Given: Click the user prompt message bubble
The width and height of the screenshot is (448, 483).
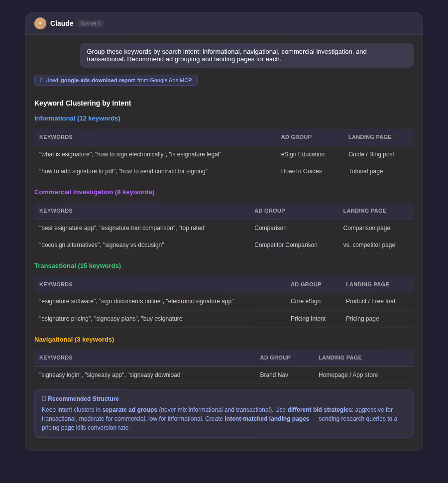Looking at the screenshot, I should (x=246, y=55).
